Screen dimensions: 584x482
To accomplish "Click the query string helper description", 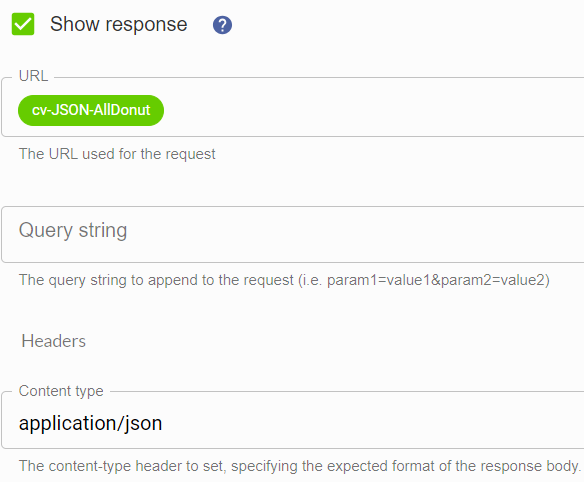I will click(284, 280).
